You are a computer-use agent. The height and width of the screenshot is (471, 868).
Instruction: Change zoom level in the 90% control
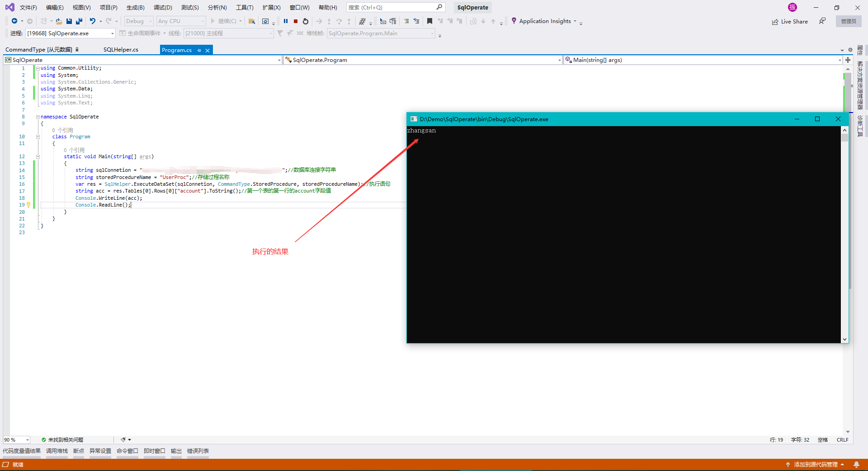[x=16, y=439]
